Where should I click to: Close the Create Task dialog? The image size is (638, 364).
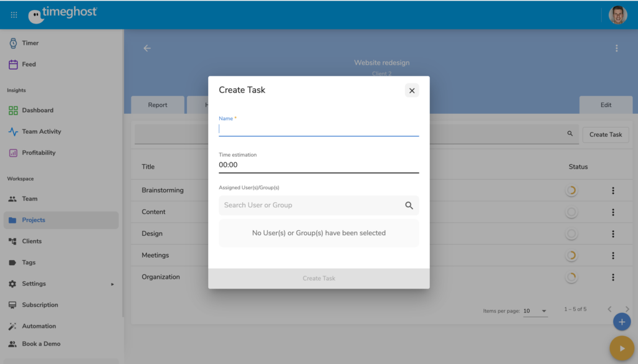coord(412,91)
